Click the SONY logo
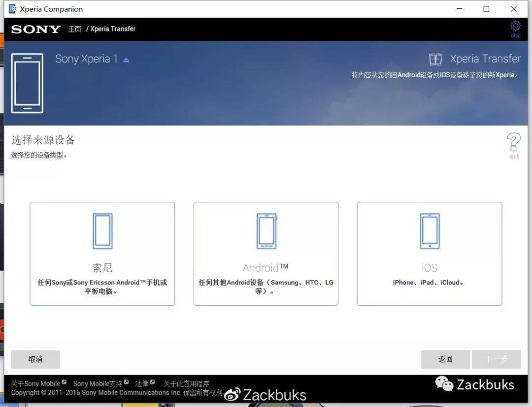This screenshot has width=532, height=407. 36,29
